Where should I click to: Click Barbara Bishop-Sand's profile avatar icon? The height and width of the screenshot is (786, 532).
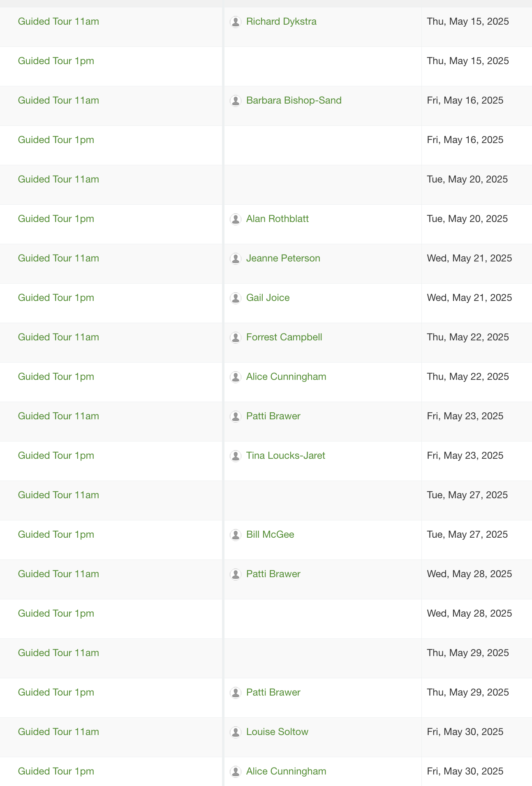pyautogui.click(x=236, y=101)
